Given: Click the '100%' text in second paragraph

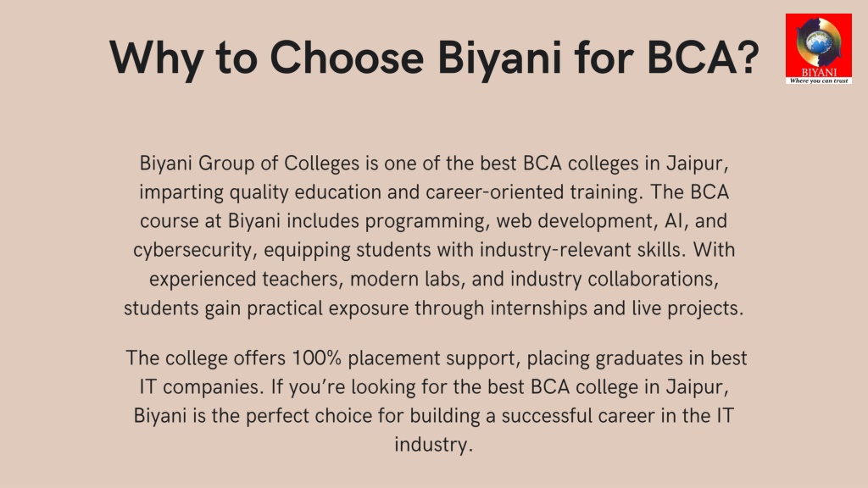Looking at the screenshot, I should click(x=316, y=358).
